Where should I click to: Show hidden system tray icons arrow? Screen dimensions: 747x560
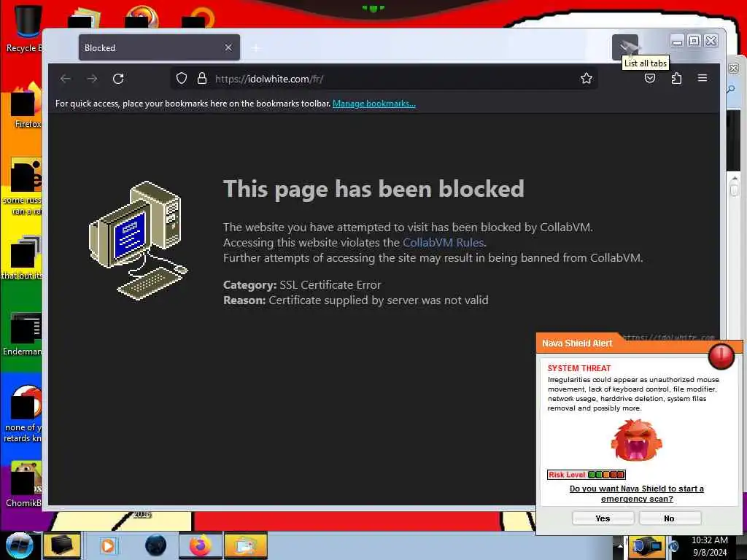coord(620,545)
